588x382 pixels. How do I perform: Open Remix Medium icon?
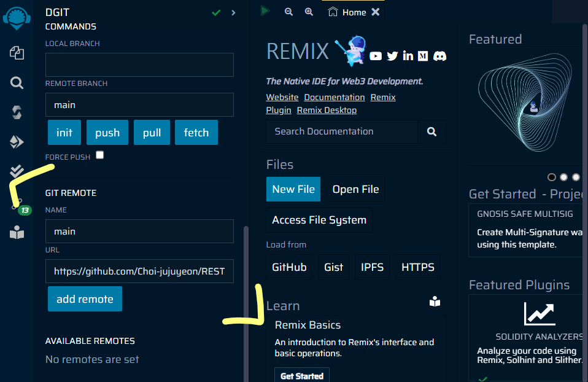point(423,57)
